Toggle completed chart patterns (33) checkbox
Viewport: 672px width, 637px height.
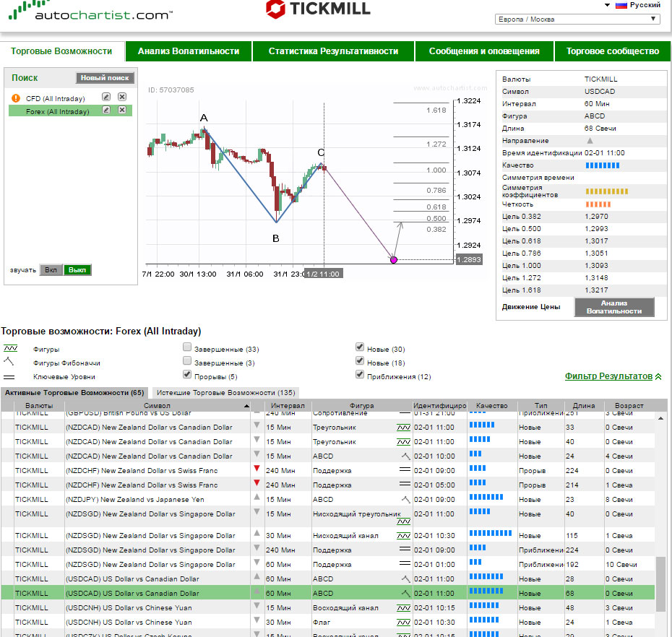[187, 347]
